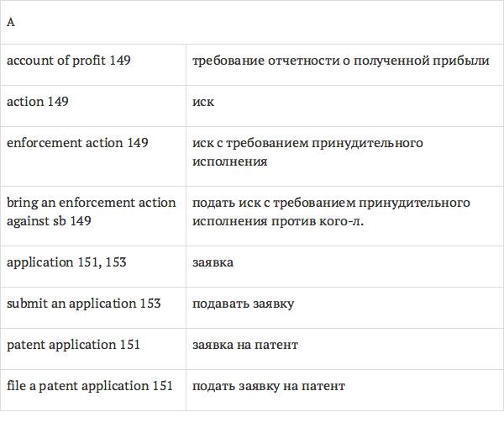Viewport: 504px width, 428px height.
Task: Click 'bring an enforcement action against sb' cell
Action: coord(91,212)
